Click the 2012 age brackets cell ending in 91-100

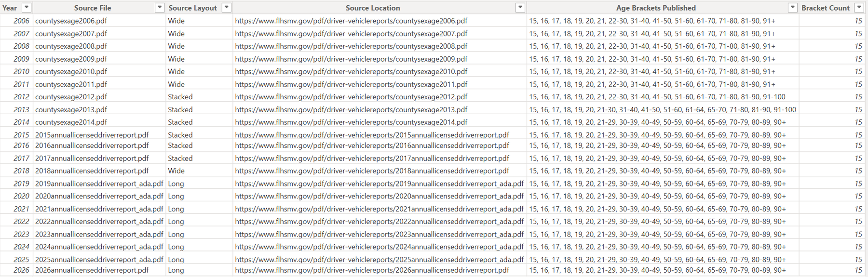[x=657, y=97]
